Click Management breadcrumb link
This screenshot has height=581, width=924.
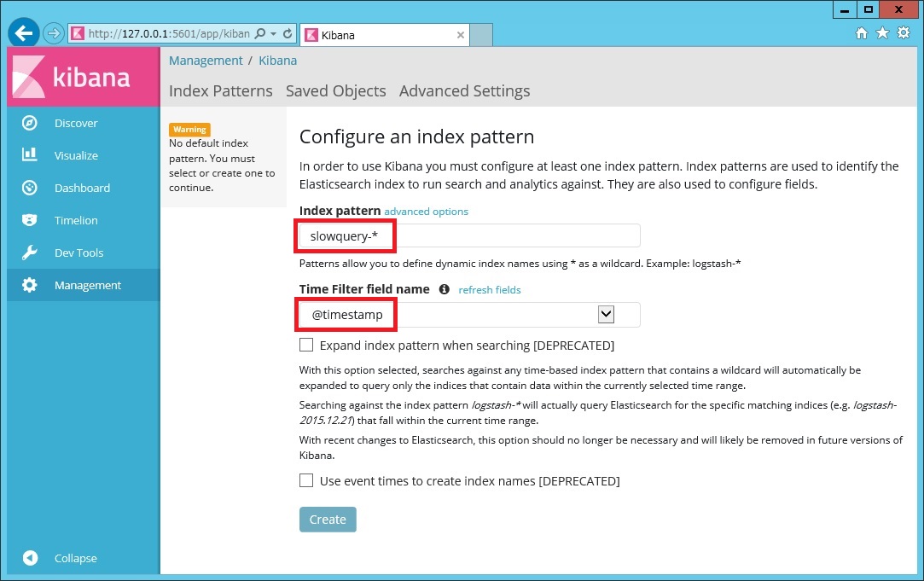[206, 61]
